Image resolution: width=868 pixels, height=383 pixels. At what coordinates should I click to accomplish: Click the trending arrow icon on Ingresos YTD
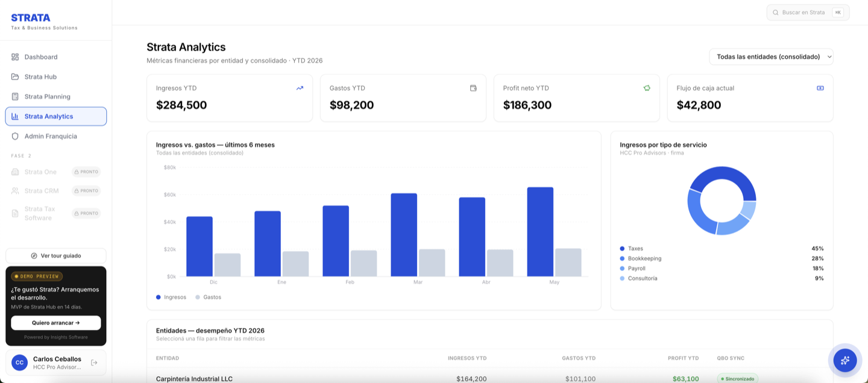coord(300,88)
